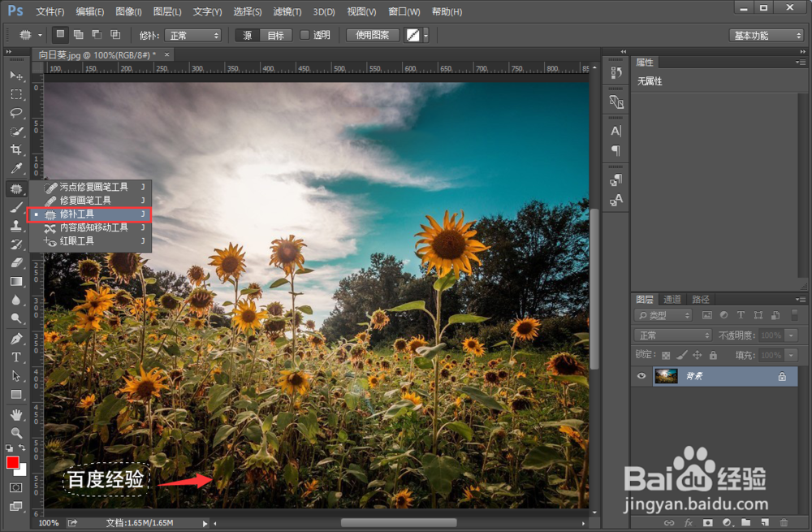Select the Gradient tool

point(16,281)
